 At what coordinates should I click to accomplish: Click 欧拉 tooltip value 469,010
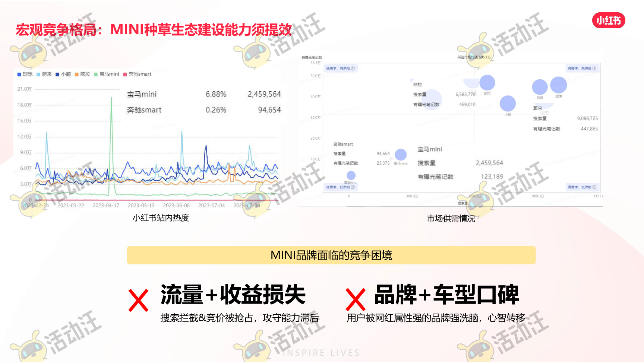tap(467, 105)
